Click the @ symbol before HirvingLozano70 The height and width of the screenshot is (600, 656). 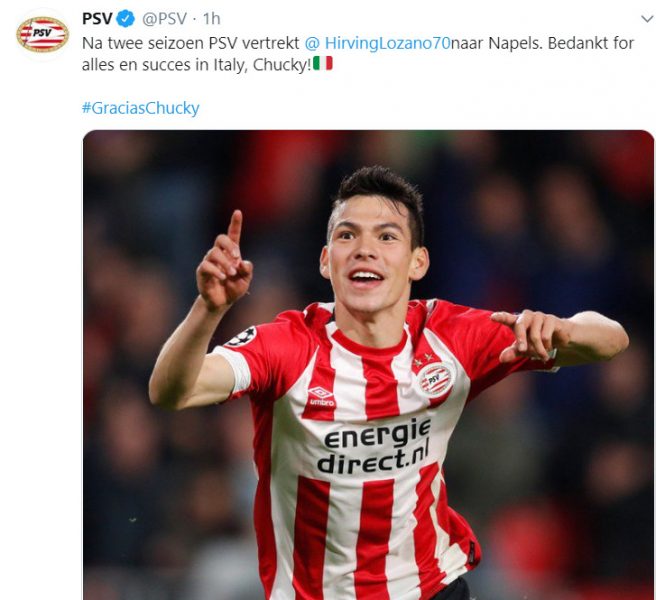tap(312, 43)
